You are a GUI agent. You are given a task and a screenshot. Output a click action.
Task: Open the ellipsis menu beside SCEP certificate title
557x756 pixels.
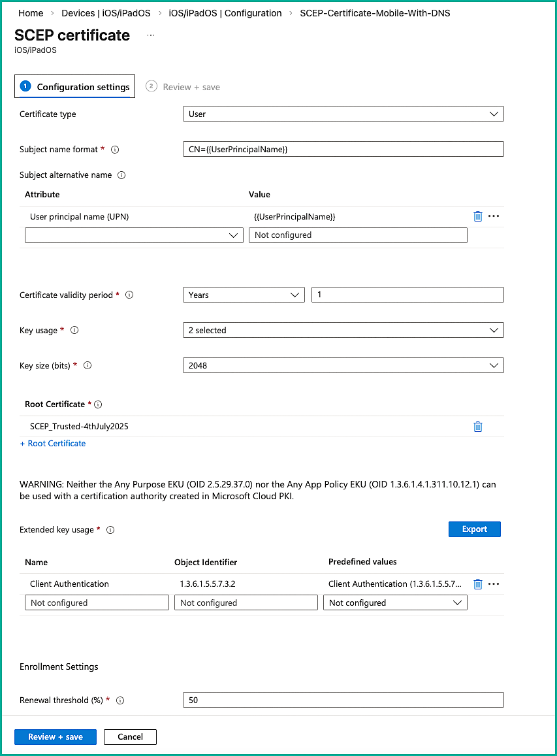(151, 35)
